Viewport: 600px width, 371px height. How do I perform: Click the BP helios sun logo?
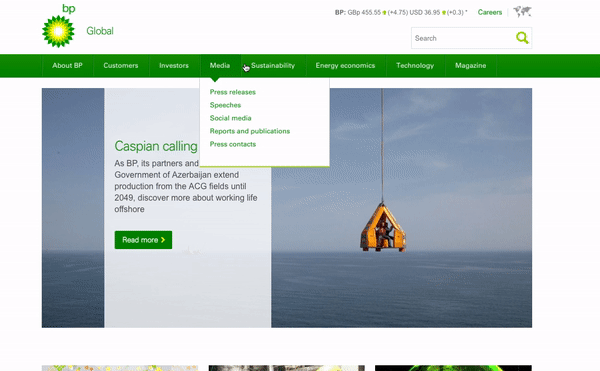pyautogui.click(x=58, y=26)
